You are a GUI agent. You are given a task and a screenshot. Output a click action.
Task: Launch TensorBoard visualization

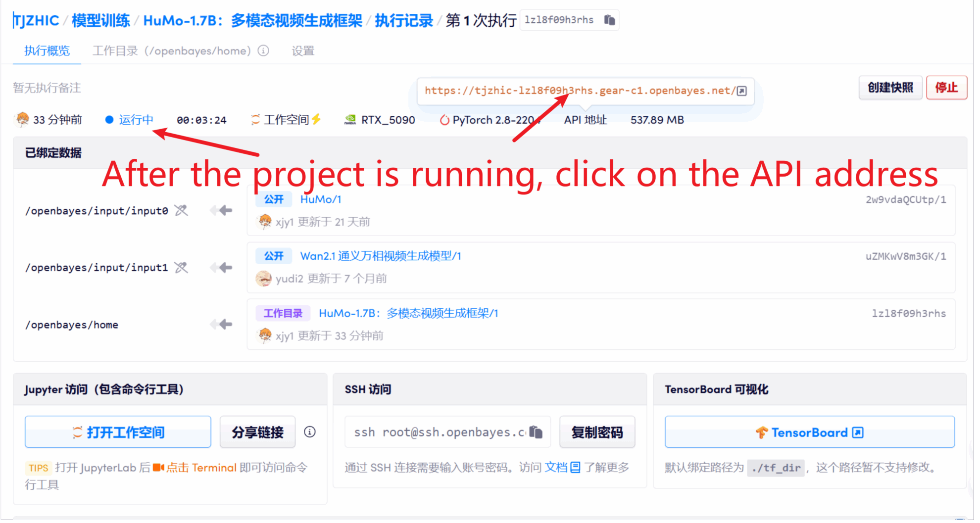point(809,432)
